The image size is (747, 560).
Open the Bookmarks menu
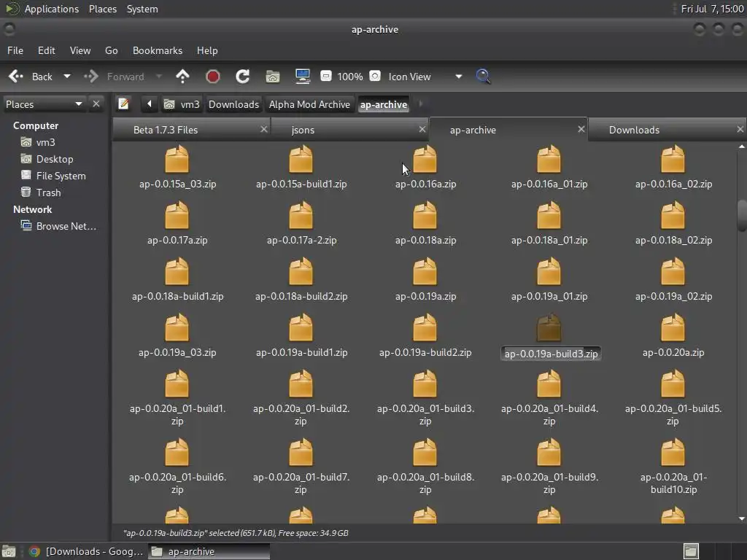click(x=158, y=50)
